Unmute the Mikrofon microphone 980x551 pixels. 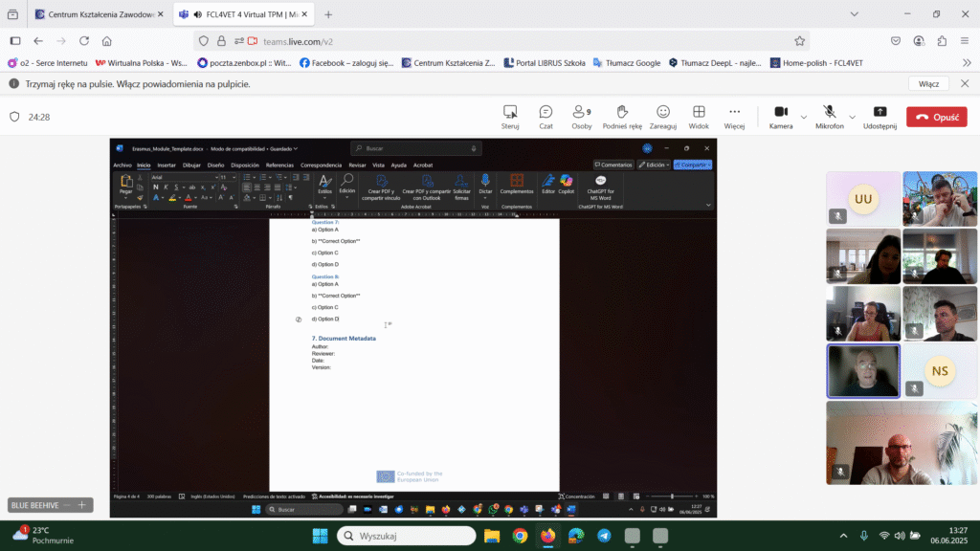coord(829,113)
